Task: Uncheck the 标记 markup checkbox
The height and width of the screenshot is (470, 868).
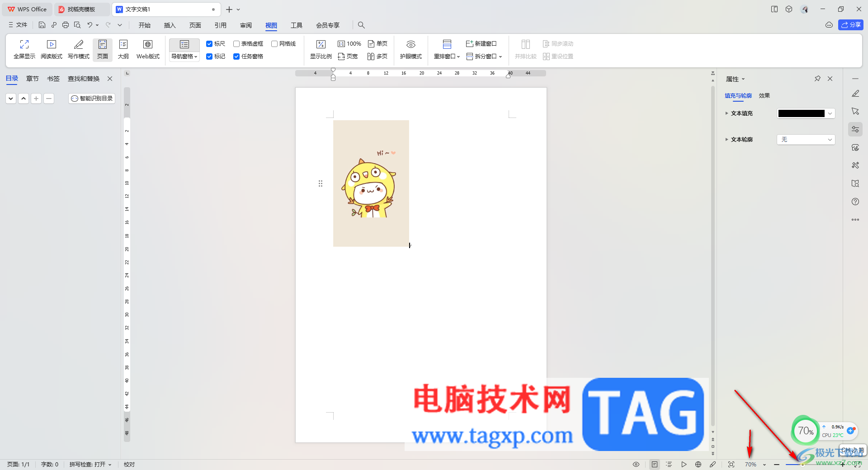Action: point(209,56)
